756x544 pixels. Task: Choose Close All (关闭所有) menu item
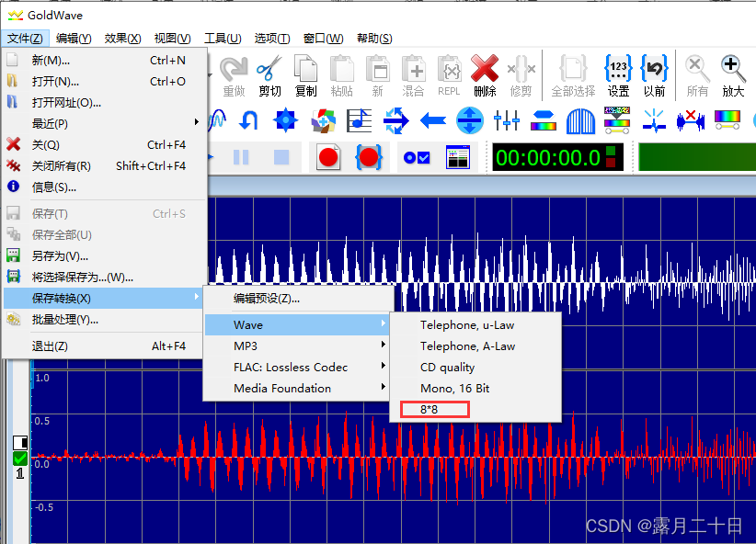104,165
